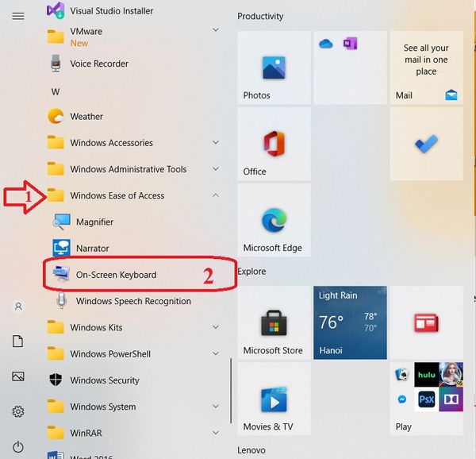
Task: Select Narrator in the app list
Action: coord(92,249)
